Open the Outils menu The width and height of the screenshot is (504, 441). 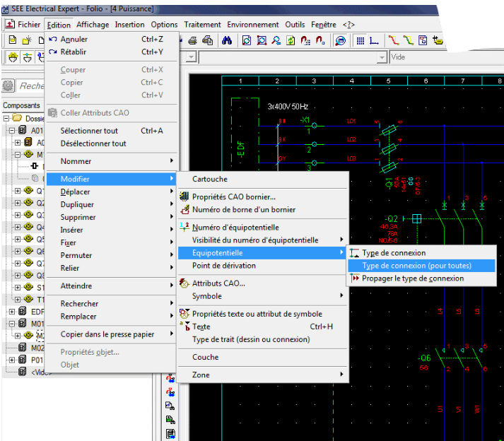click(295, 25)
